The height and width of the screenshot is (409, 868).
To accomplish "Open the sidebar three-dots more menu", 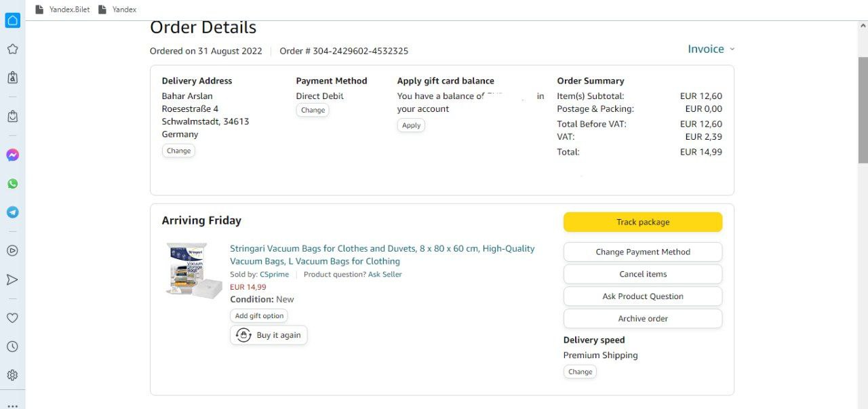I will point(12,405).
